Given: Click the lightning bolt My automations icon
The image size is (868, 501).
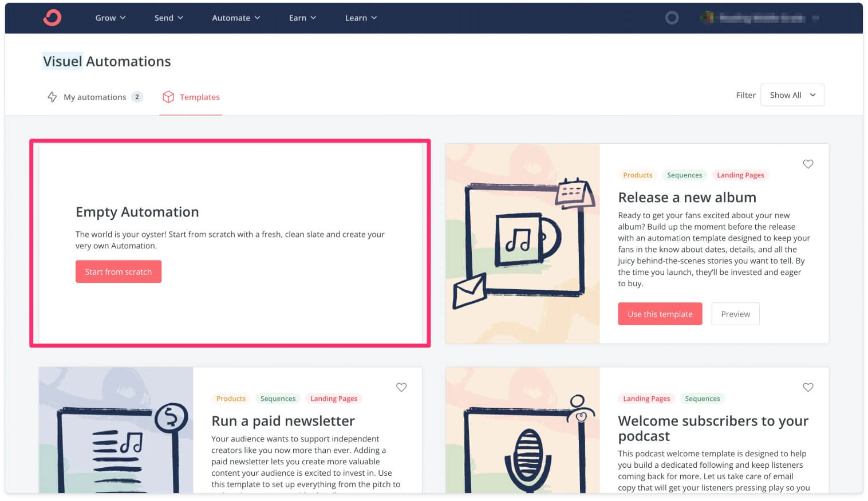Looking at the screenshot, I should [x=52, y=97].
